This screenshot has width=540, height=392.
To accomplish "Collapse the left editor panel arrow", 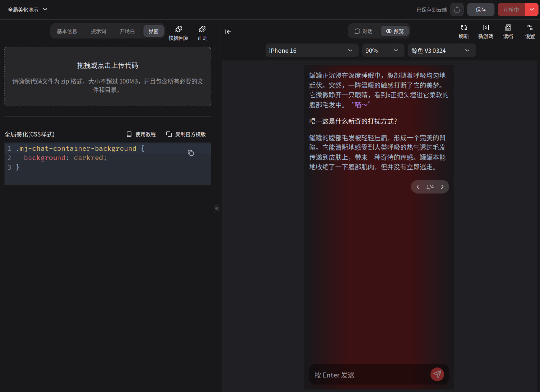I will coord(228,32).
